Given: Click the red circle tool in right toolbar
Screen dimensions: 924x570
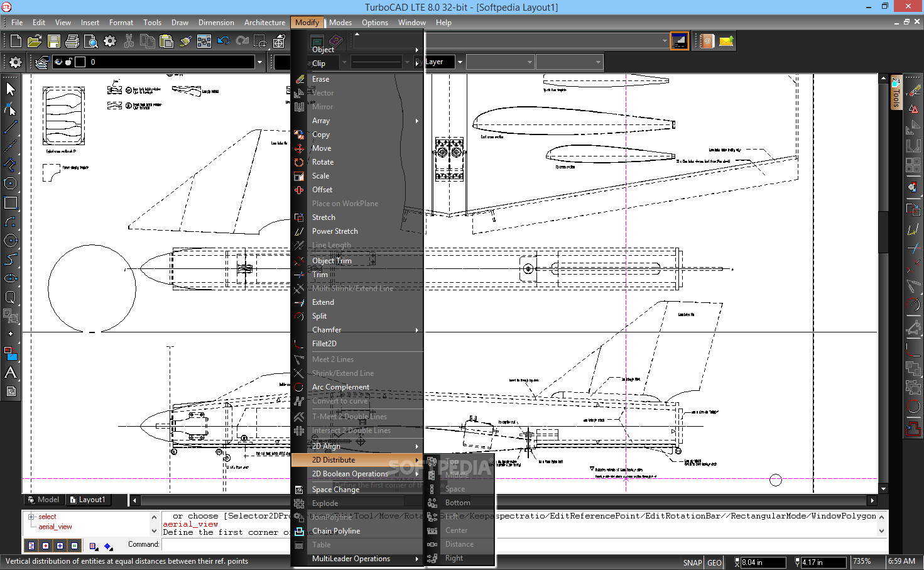Looking at the screenshot, I should pos(913,407).
